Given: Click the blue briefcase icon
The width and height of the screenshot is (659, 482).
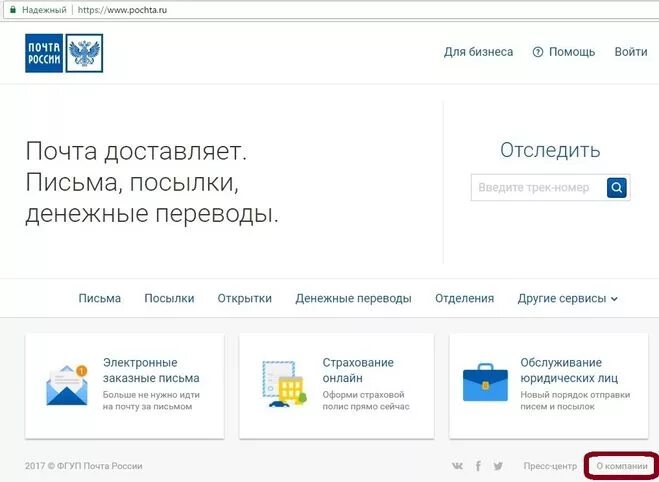Looking at the screenshot, I should point(485,382).
